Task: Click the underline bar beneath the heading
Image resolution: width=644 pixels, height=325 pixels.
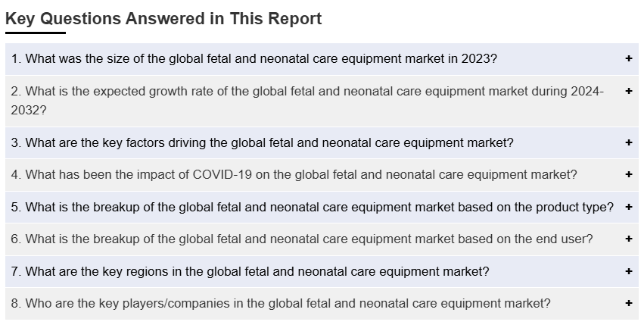Action: (36, 33)
